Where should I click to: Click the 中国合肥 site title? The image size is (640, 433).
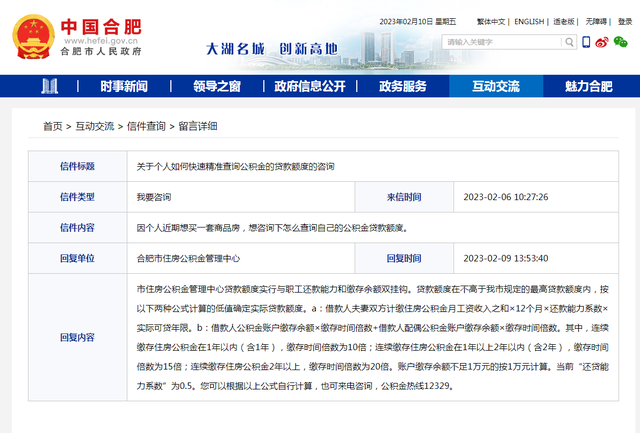point(101,27)
